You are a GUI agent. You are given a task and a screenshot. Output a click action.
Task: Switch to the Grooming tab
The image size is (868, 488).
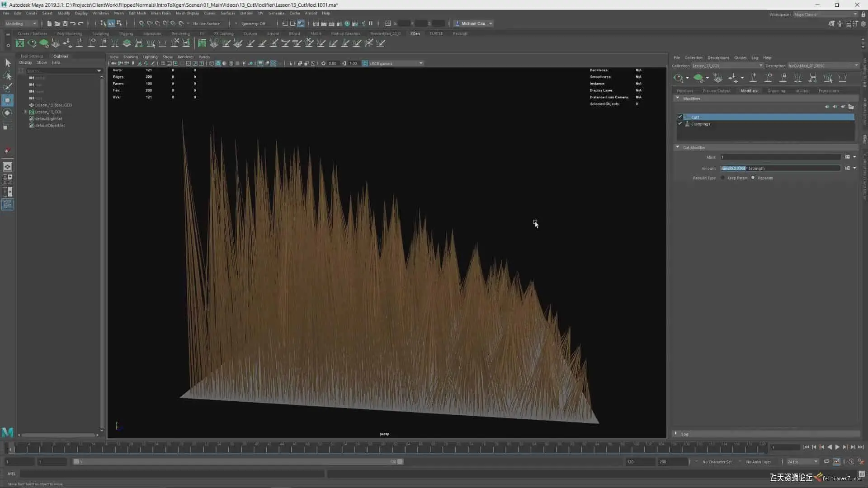click(776, 91)
